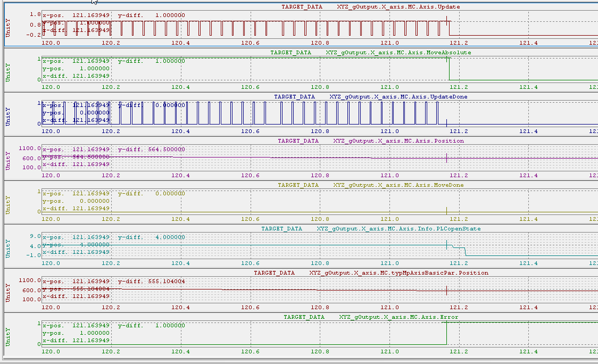Viewport: 598px width, 364px height.
Task: Click the -1.0 y-axis label in PLCopenState chart
Action: click(x=34, y=255)
